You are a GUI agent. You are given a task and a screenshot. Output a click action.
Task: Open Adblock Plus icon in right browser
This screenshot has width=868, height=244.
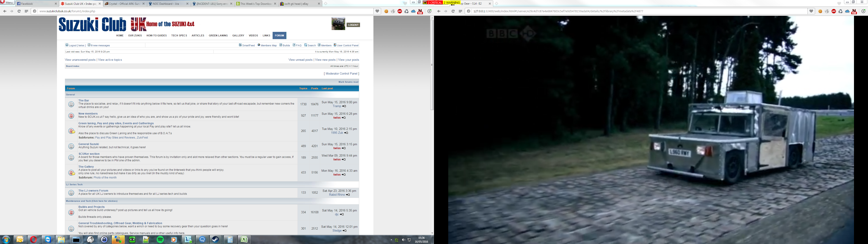(834, 11)
